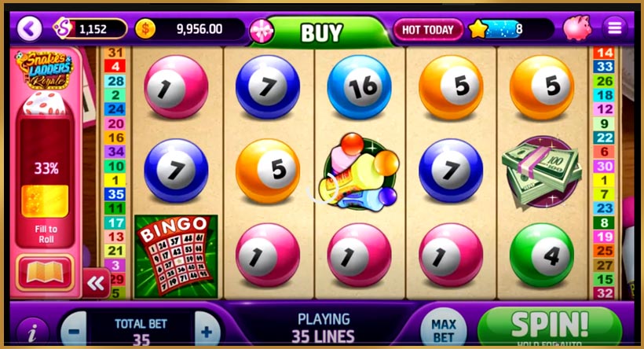
Task: Click the green BUY button
Action: [x=321, y=32]
